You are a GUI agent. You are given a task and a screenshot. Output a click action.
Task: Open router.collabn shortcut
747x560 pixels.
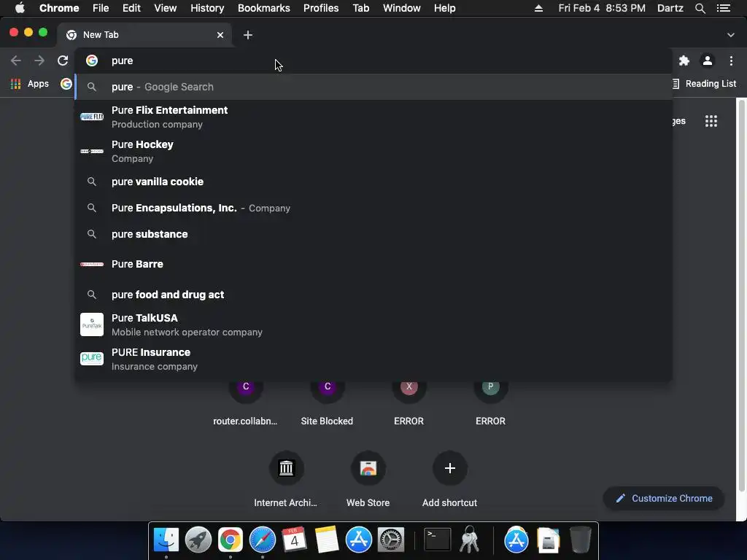point(245,402)
